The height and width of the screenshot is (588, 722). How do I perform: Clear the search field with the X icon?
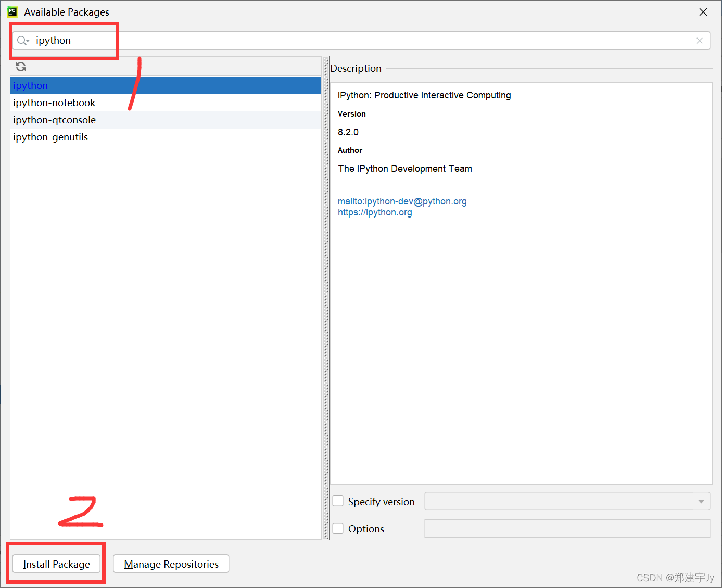700,41
